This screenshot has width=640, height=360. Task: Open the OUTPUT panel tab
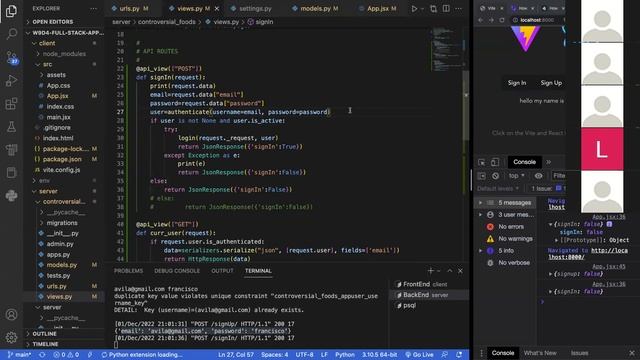pos(222,271)
